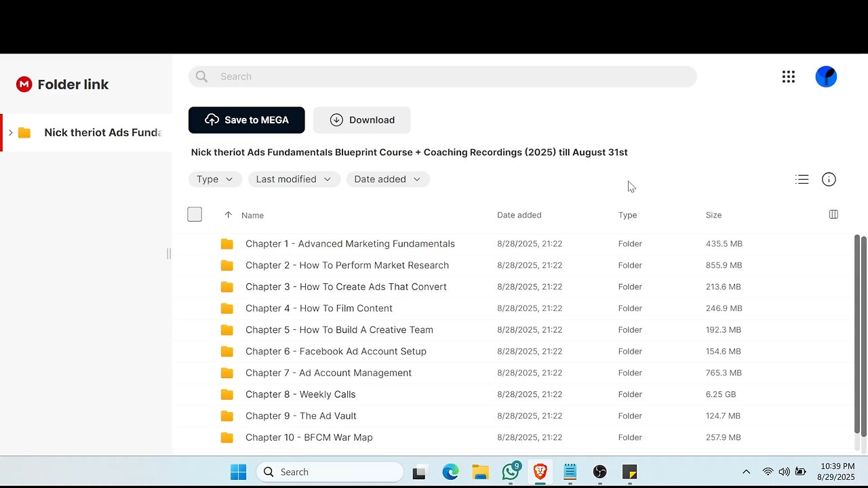Click the MEGA logo icon

point(24,84)
